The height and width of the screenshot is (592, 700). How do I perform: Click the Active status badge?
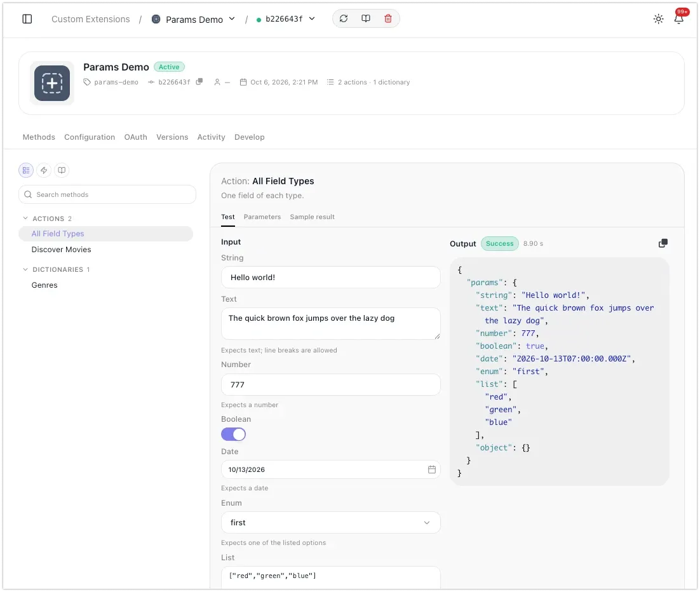click(x=169, y=67)
